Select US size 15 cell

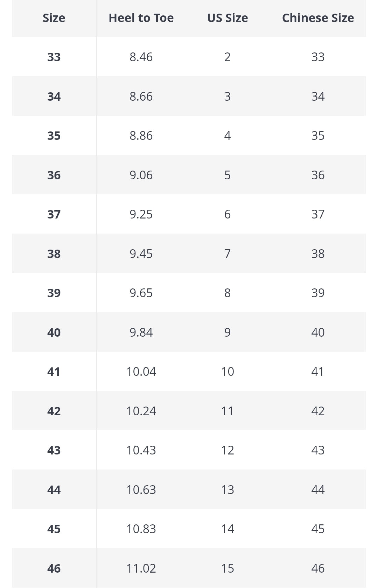pyautogui.click(x=227, y=568)
